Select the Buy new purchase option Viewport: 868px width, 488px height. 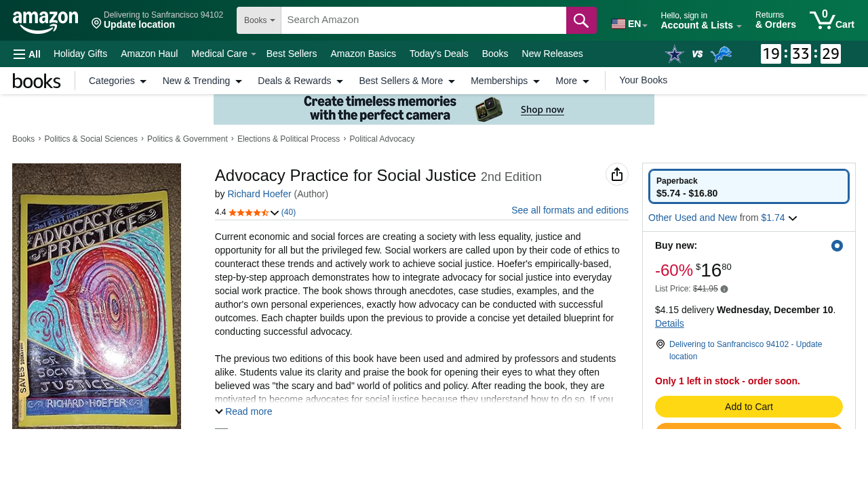(x=835, y=244)
